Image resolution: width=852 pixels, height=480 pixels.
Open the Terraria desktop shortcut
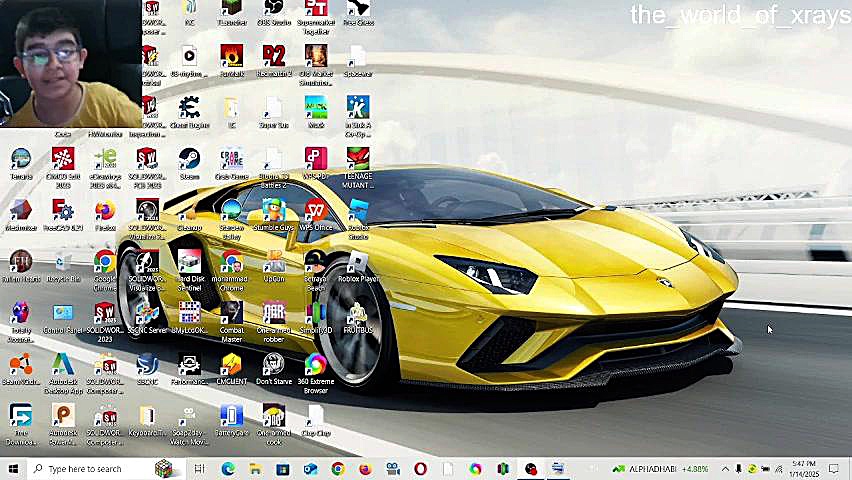click(x=21, y=163)
